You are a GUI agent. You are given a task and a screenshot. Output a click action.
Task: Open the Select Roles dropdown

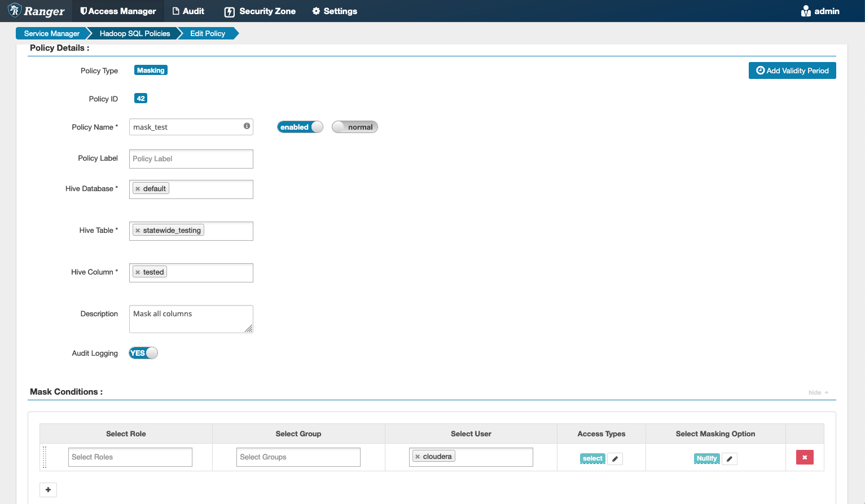point(130,457)
